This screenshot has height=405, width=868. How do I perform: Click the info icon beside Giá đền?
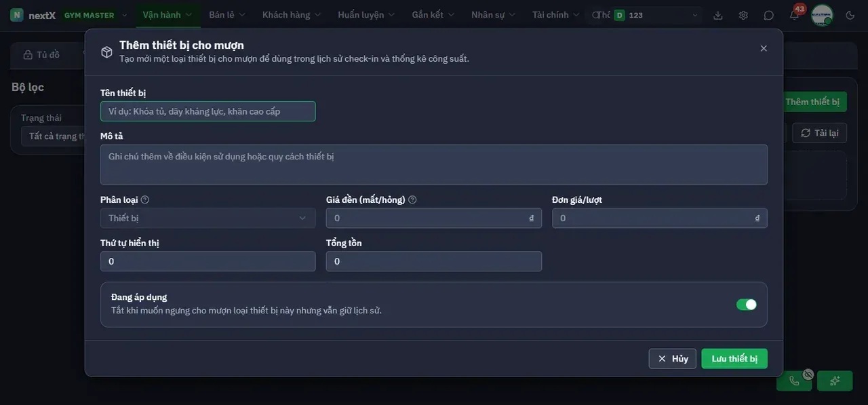tap(412, 200)
